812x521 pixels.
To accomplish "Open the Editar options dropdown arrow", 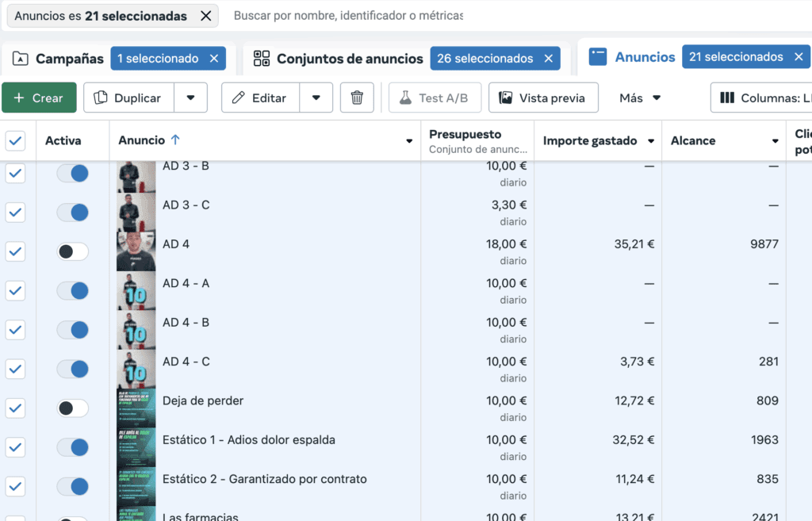I will tap(316, 98).
